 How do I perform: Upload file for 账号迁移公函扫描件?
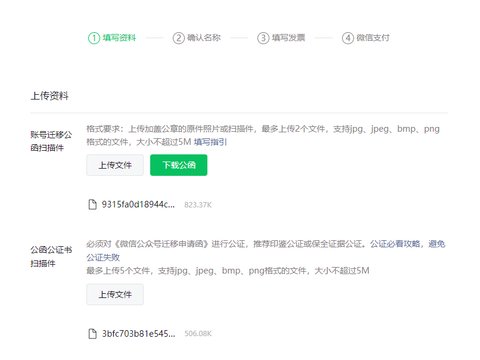pos(115,165)
